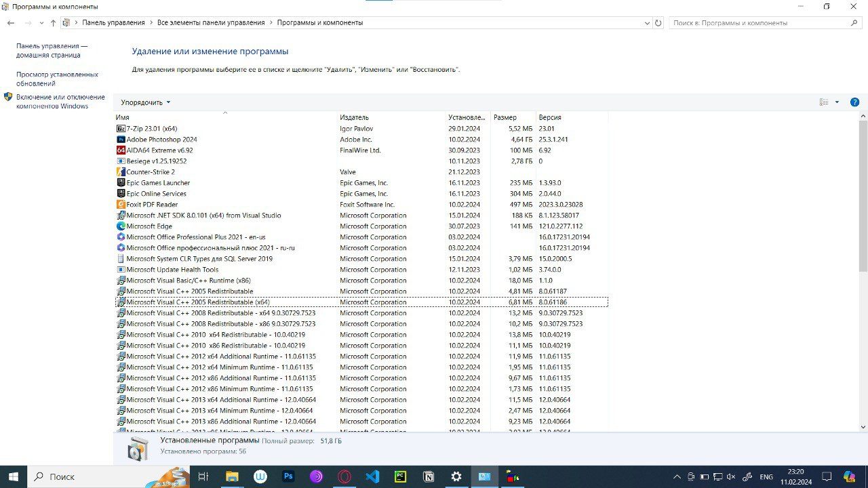Sort by the Версия column header

coord(572,117)
